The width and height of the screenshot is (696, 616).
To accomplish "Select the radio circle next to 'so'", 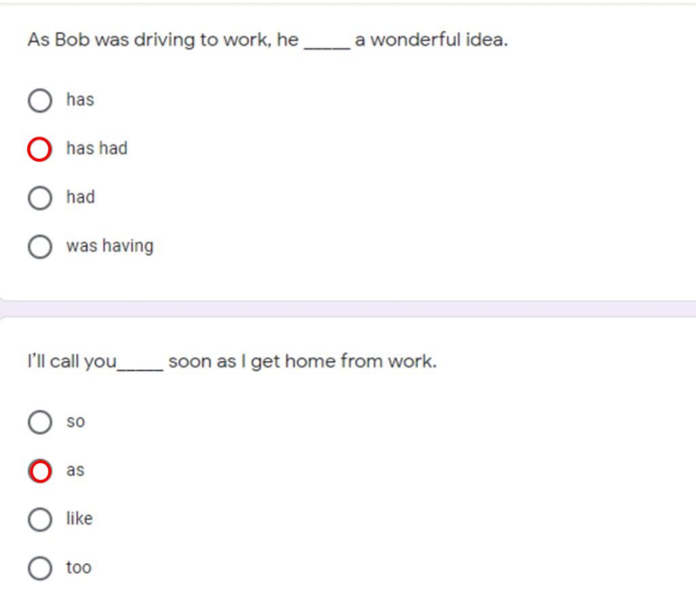I will pos(40,422).
